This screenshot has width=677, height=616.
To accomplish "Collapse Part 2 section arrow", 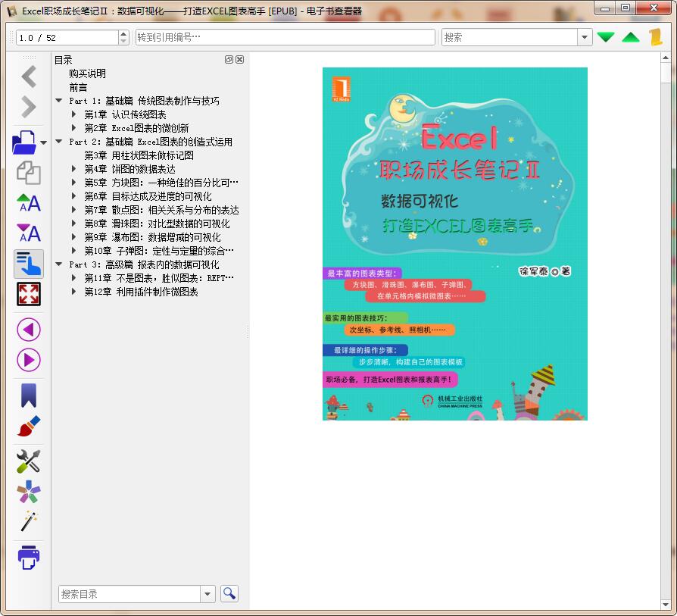I will [x=59, y=142].
